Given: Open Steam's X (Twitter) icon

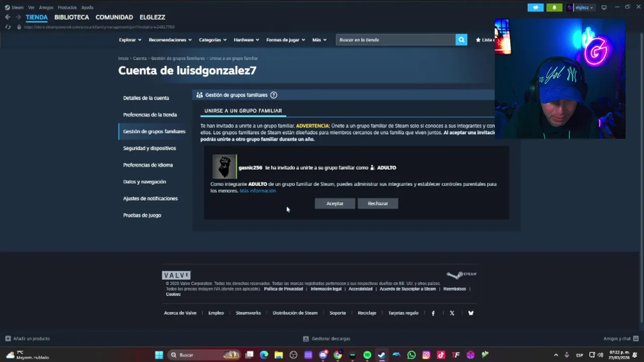Looking at the screenshot, I should [x=452, y=313].
